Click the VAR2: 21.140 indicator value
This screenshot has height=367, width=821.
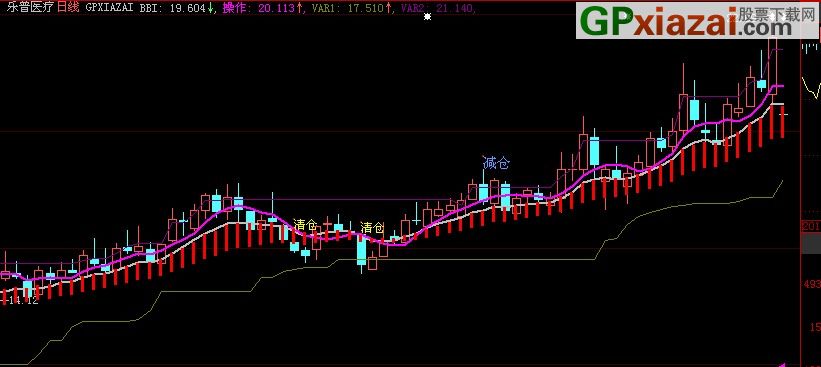[436, 9]
